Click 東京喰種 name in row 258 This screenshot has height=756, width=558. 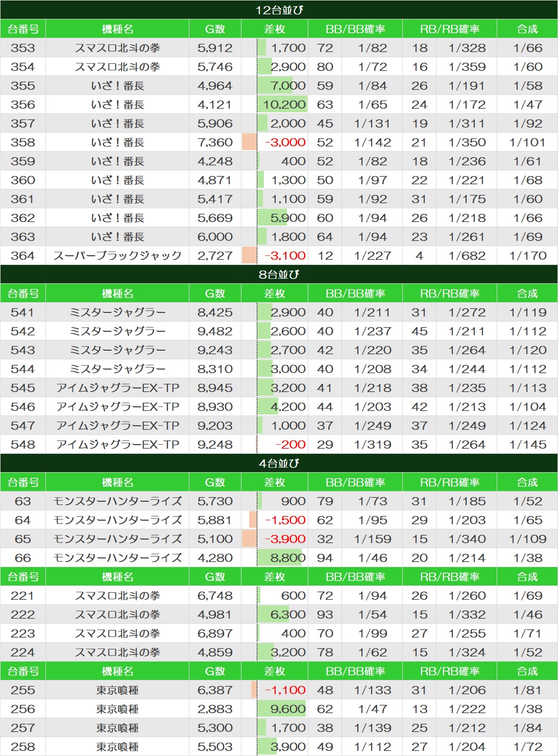click(x=117, y=747)
